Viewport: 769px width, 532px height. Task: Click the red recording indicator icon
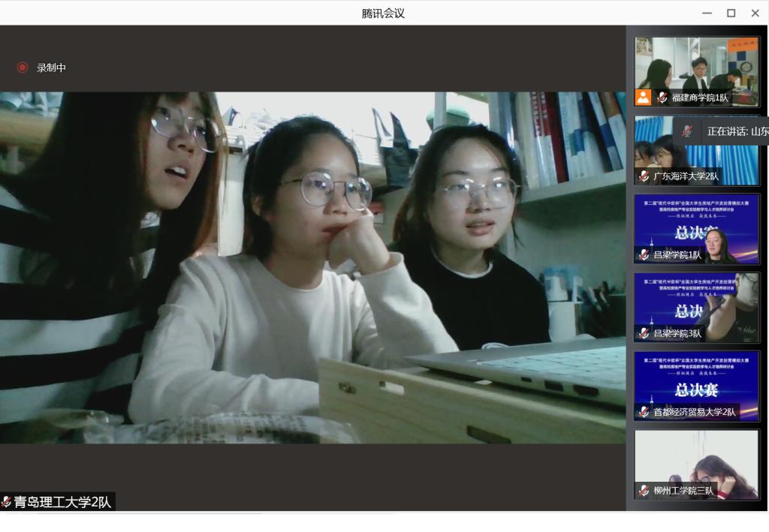(23, 68)
